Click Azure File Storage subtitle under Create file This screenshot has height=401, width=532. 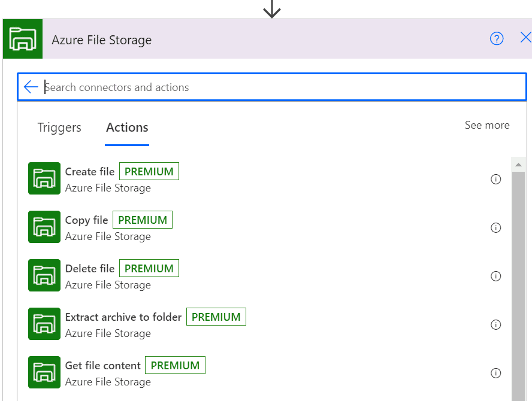point(108,188)
